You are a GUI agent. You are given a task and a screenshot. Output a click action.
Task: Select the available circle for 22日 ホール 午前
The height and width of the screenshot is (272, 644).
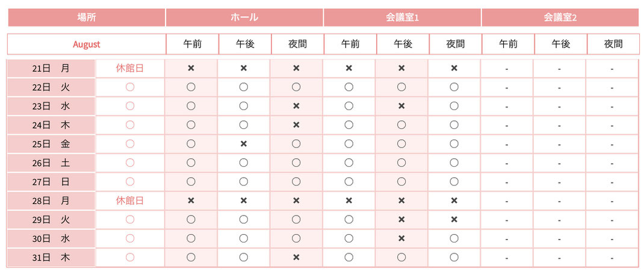point(191,87)
